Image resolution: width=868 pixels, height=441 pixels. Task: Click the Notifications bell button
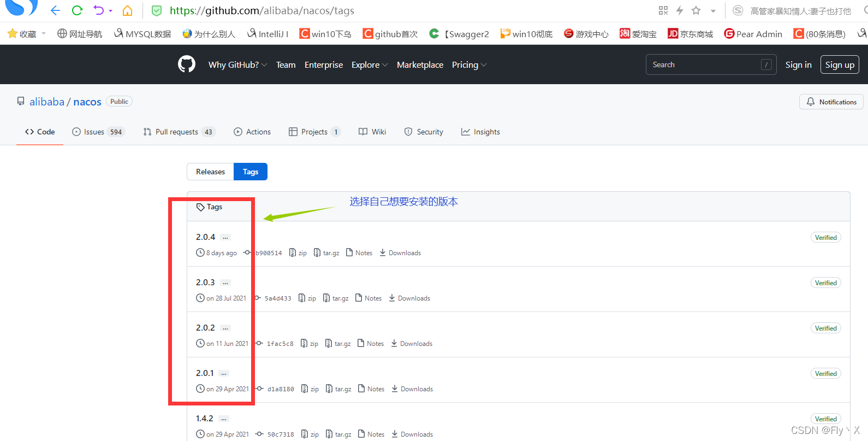pyautogui.click(x=831, y=102)
